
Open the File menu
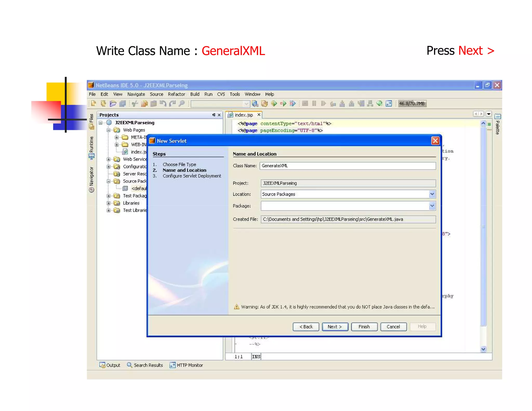(x=92, y=94)
